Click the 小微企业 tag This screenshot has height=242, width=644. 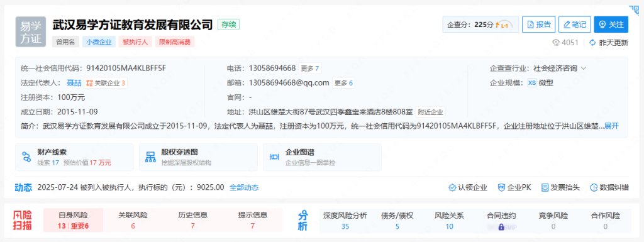[99, 41]
